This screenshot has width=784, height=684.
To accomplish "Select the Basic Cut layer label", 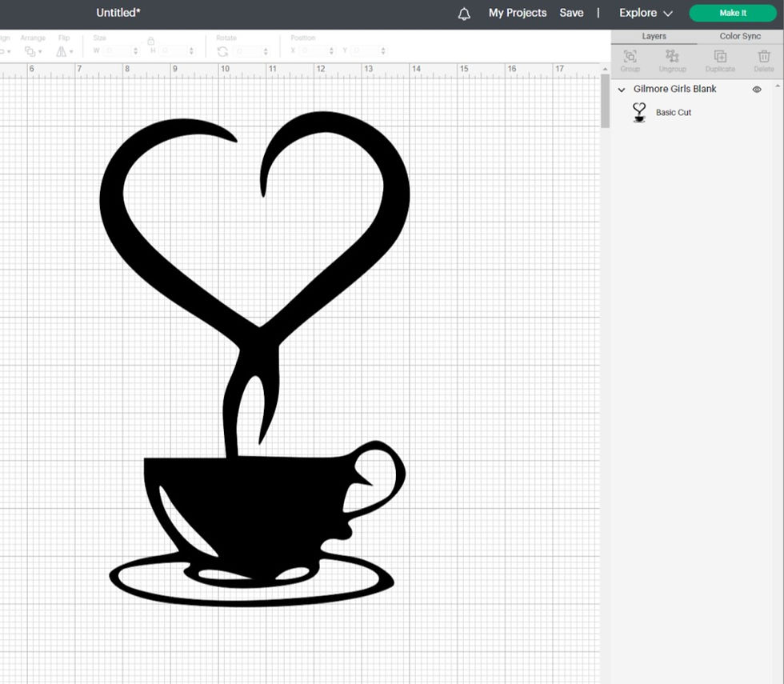I will pyautogui.click(x=674, y=113).
